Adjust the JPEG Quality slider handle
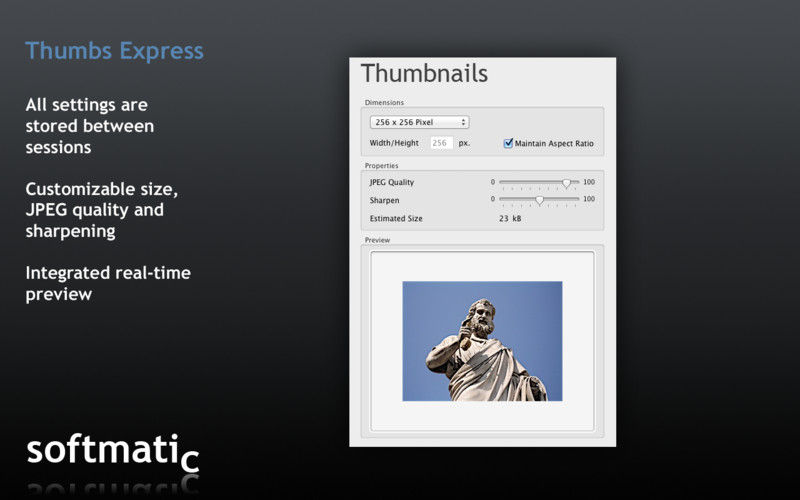Viewport: 800px width, 500px height. pos(566,183)
